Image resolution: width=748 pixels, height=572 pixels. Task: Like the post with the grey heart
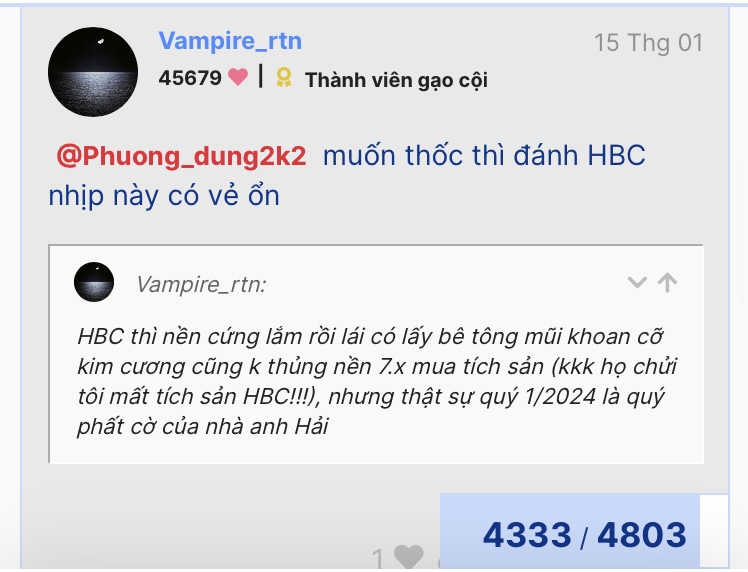[408, 556]
